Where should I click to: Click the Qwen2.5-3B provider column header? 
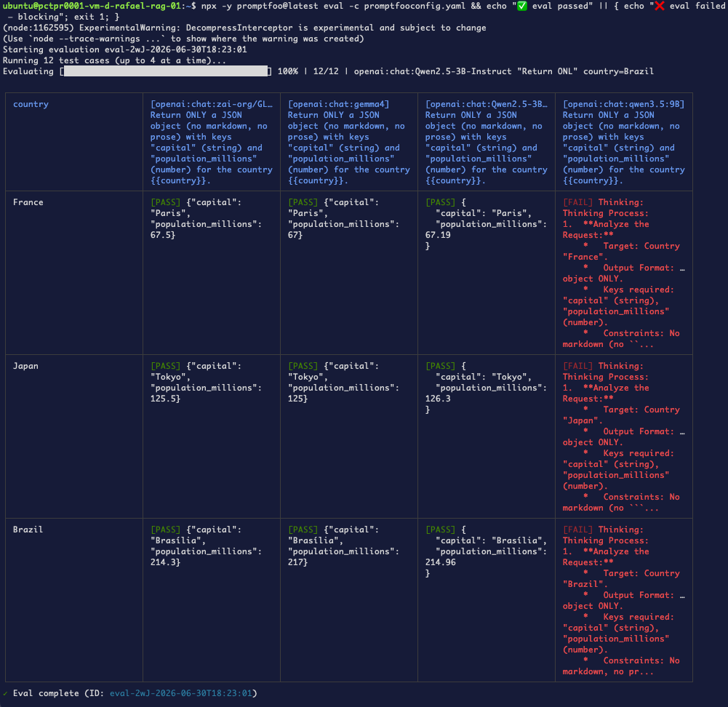(x=486, y=142)
